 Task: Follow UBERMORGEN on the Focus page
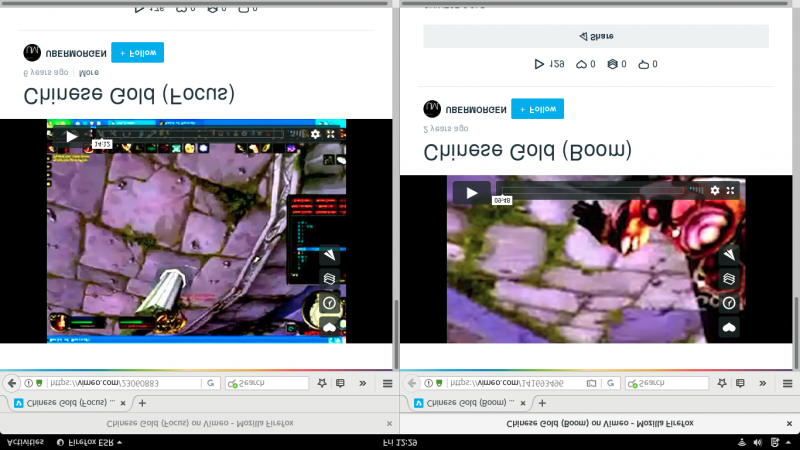[137, 53]
